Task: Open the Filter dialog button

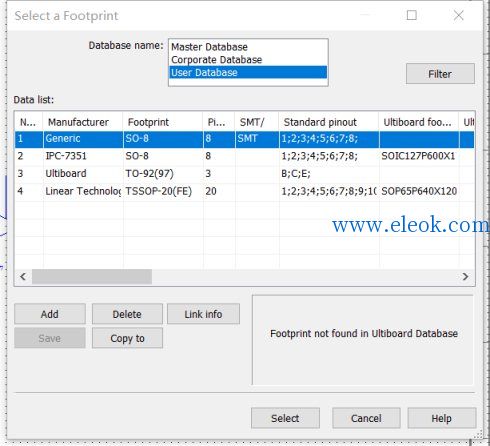Action: pyautogui.click(x=440, y=74)
